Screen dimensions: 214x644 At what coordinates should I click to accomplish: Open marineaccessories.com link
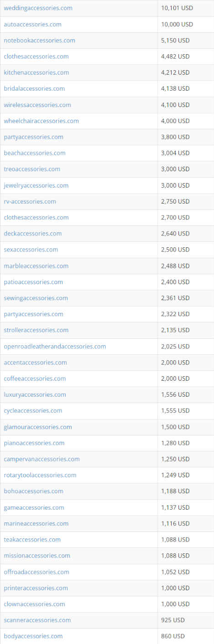pos(36,524)
